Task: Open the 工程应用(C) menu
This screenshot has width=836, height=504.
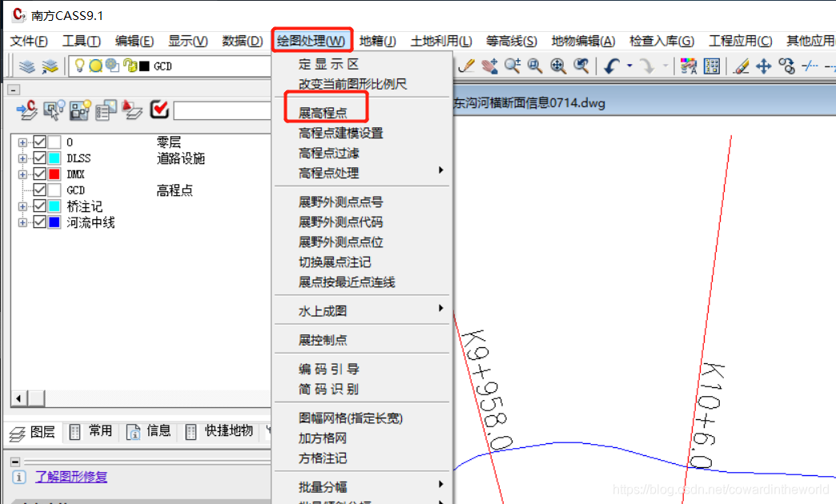Action: 740,41
